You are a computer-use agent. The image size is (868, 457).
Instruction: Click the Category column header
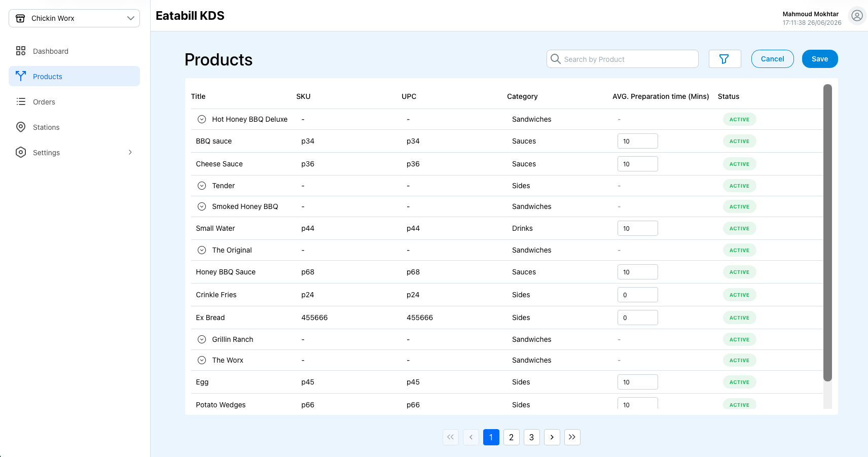coord(522,96)
